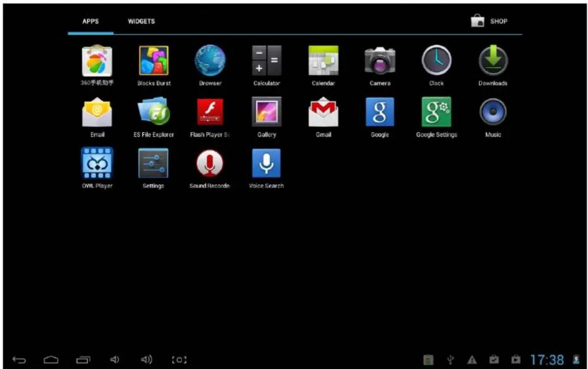Launch OWL Player

point(97,168)
